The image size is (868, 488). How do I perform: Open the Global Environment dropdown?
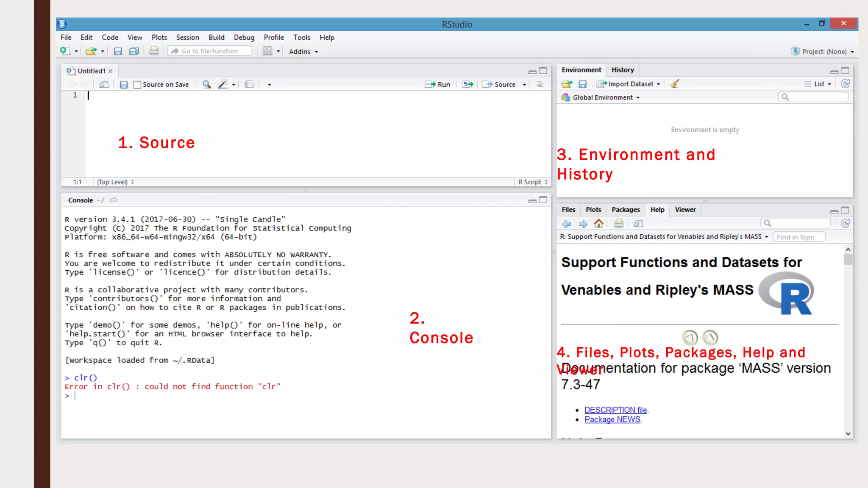tap(601, 97)
